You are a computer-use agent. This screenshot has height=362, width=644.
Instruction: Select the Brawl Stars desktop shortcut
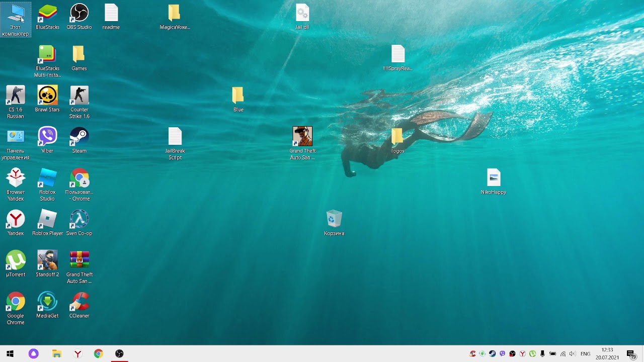pyautogui.click(x=47, y=100)
